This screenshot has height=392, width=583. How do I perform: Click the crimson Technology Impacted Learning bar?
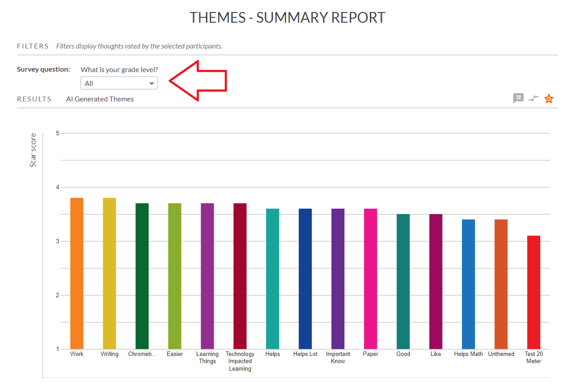[240, 276]
